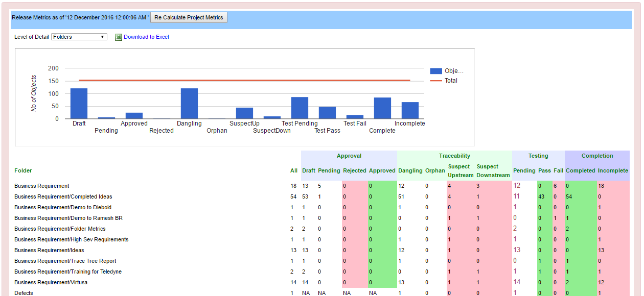Click the Excel spreadsheet icon
Viewport: 644px width, 296px height.
pyautogui.click(x=119, y=37)
